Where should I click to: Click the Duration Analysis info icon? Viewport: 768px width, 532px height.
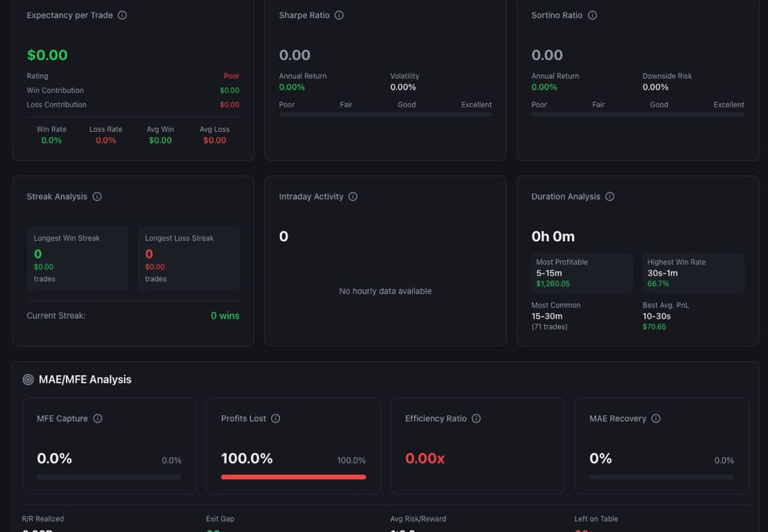(610, 196)
